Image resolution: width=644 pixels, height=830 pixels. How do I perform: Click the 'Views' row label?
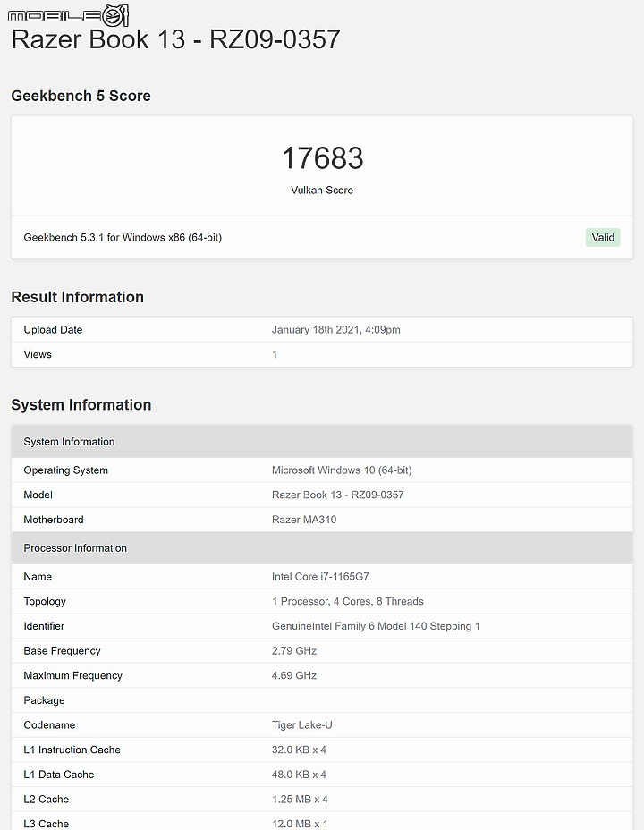(x=38, y=355)
